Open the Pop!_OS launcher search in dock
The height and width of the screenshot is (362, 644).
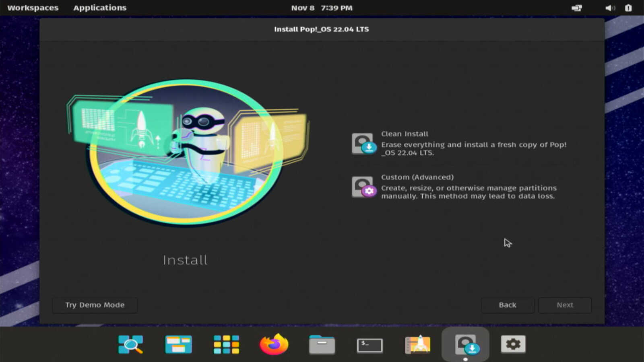tap(130, 345)
